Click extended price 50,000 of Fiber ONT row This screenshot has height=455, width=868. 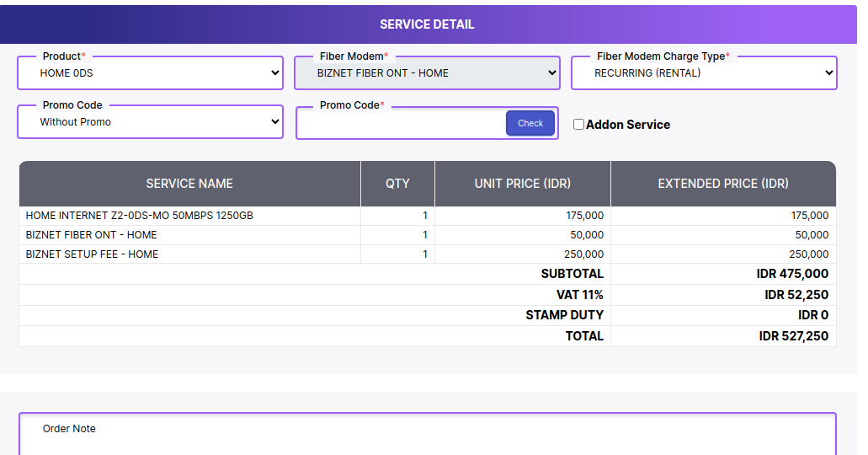812,235
